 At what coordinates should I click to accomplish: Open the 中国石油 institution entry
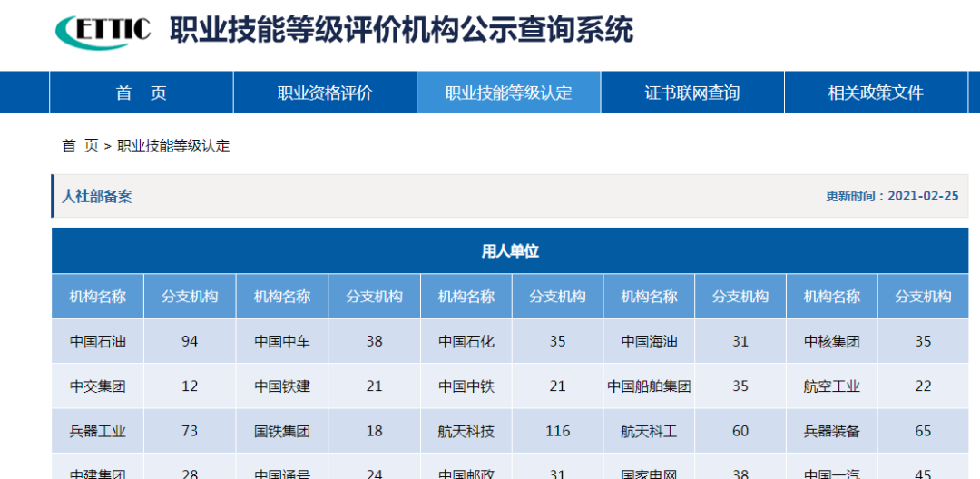tap(97, 342)
